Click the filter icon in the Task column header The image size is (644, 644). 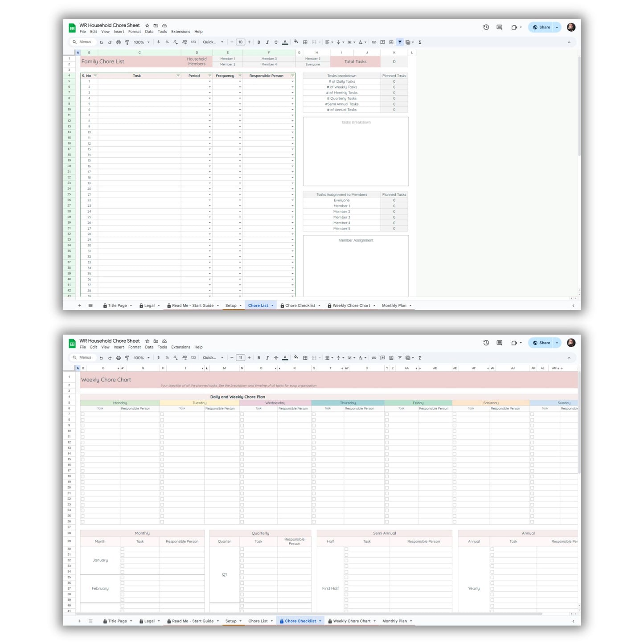coord(178,76)
